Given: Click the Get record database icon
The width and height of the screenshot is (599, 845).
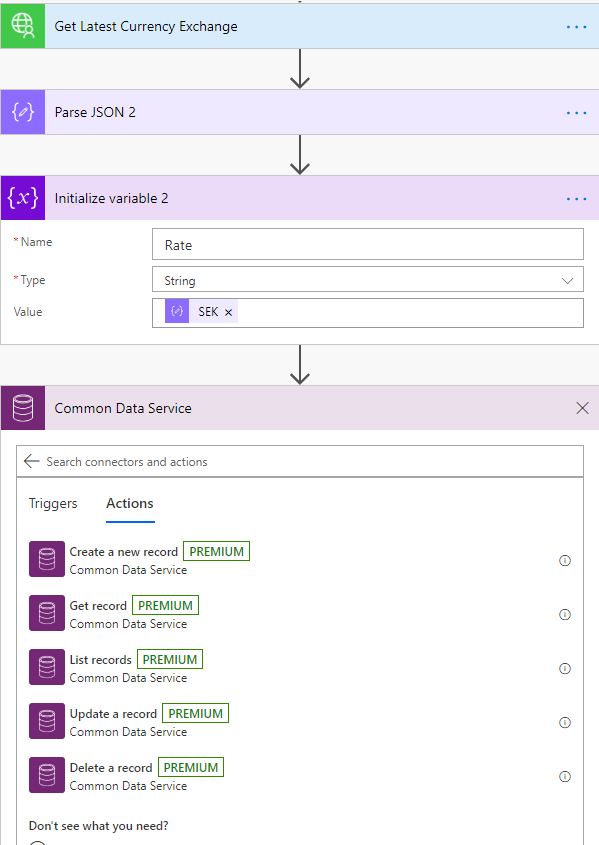Looking at the screenshot, I should [47, 613].
